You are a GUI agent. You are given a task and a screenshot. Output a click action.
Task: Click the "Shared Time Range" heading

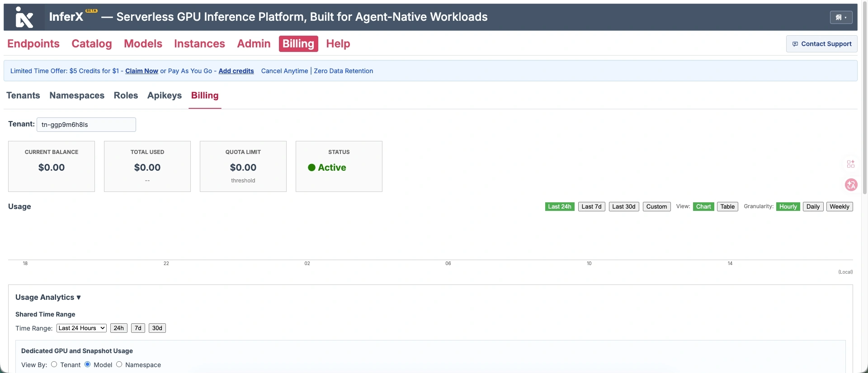(x=45, y=314)
